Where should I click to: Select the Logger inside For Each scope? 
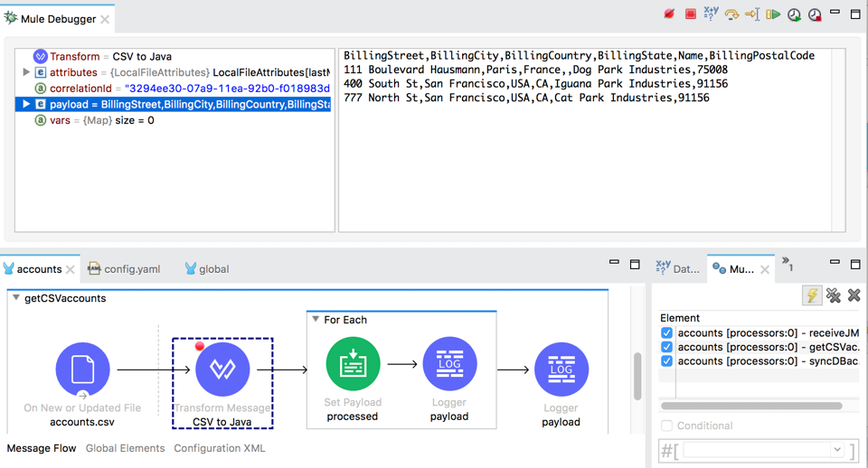point(449,364)
